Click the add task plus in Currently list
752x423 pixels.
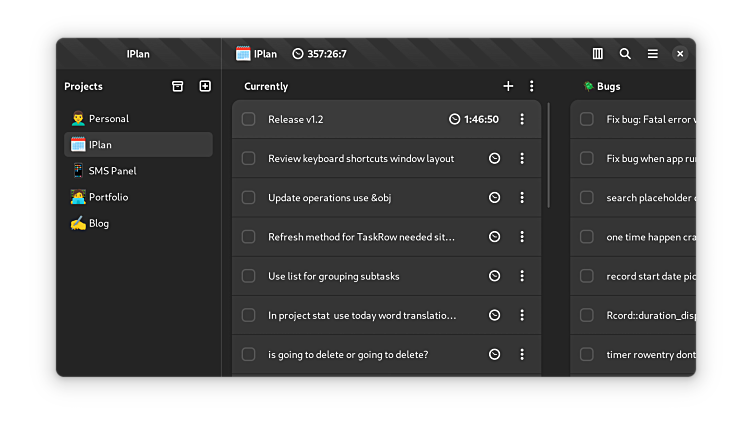tap(508, 86)
